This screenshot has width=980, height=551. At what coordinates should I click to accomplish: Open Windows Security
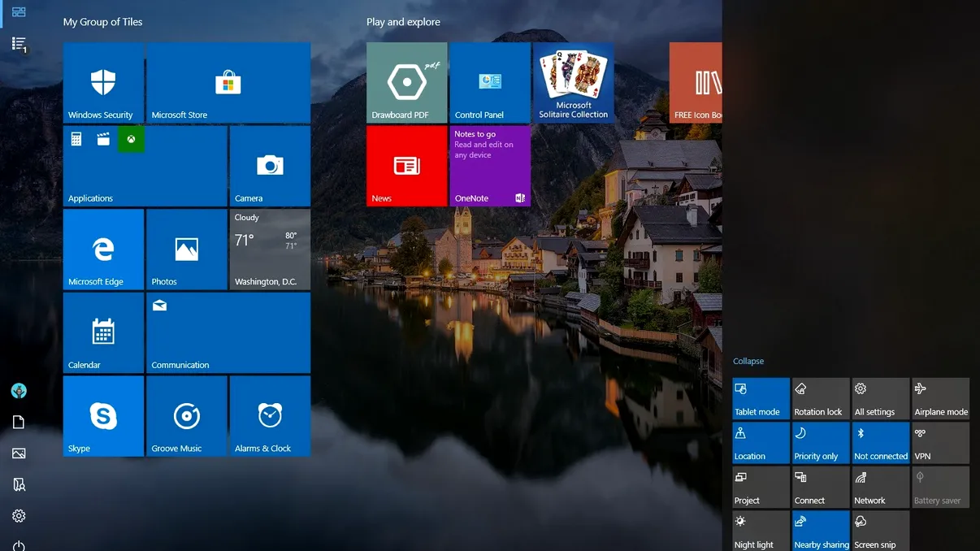[103, 81]
